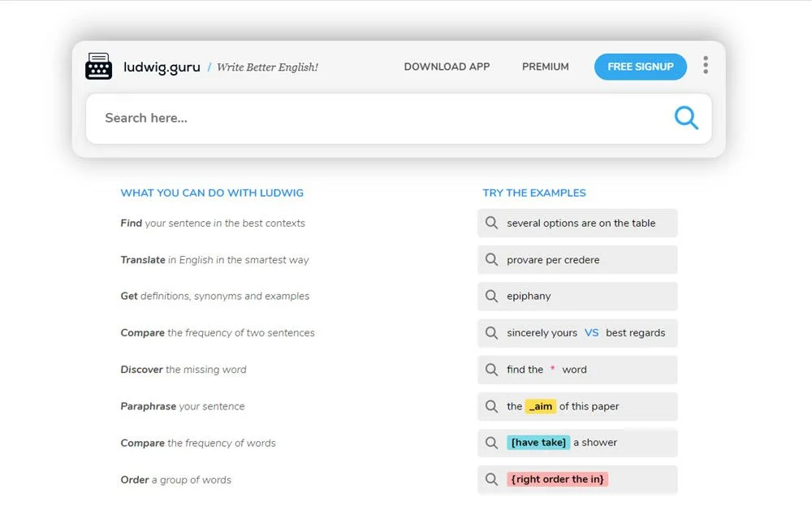Click 'Order a group of words' text
The image size is (812, 516).
click(x=175, y=479)
